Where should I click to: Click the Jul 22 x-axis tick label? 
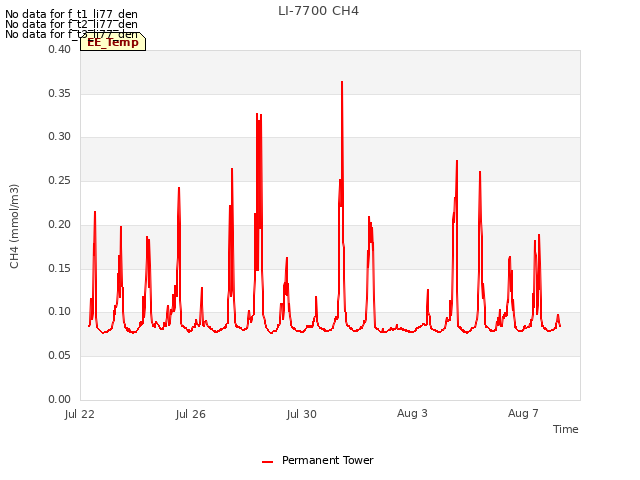pos(80,414)
